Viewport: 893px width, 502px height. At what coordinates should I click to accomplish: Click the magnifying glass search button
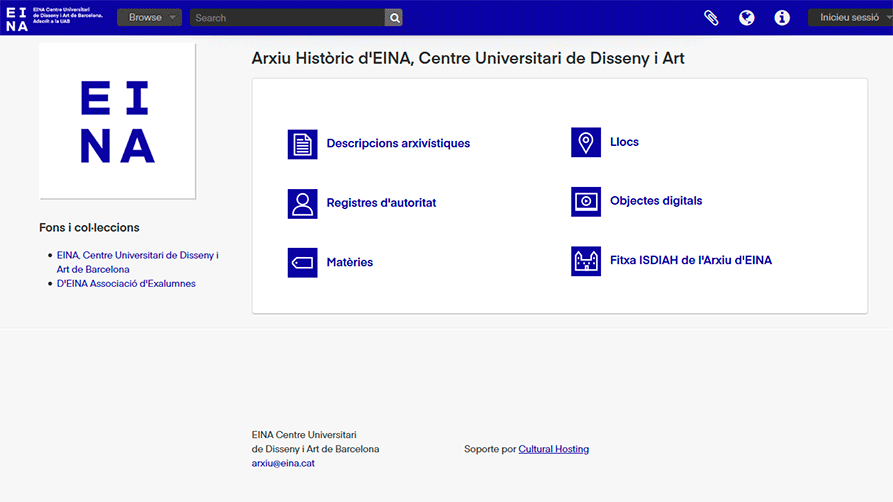(394, 18)
